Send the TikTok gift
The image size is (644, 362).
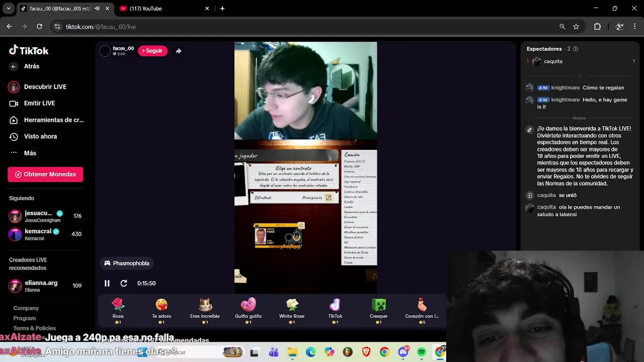(x=335, y=311)
